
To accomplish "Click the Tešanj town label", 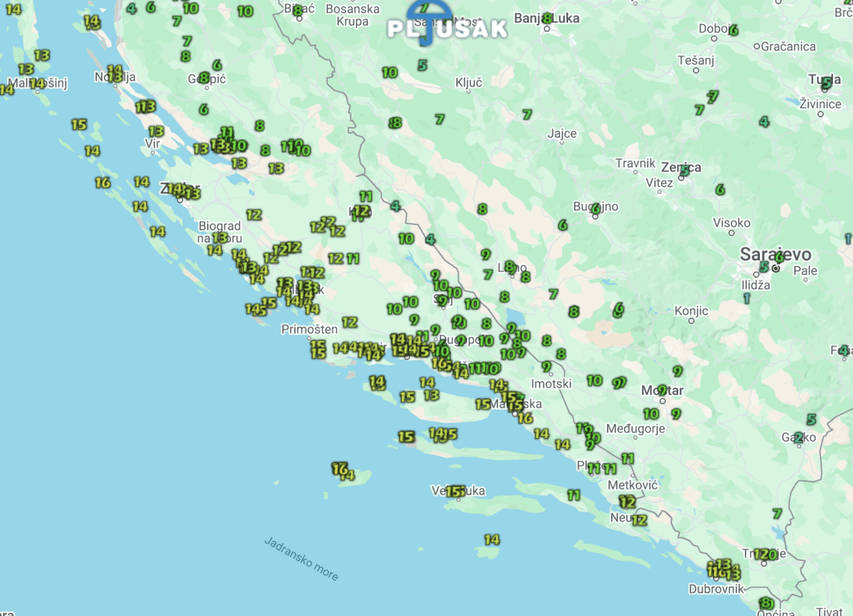I will tap(695, 60).
